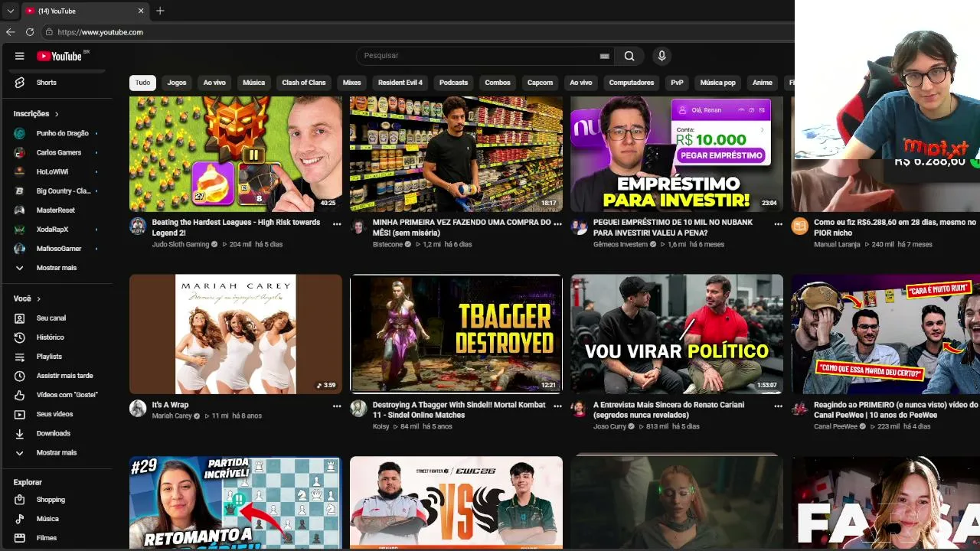Open options menu for Judo Sloth video

pos(337,224)
